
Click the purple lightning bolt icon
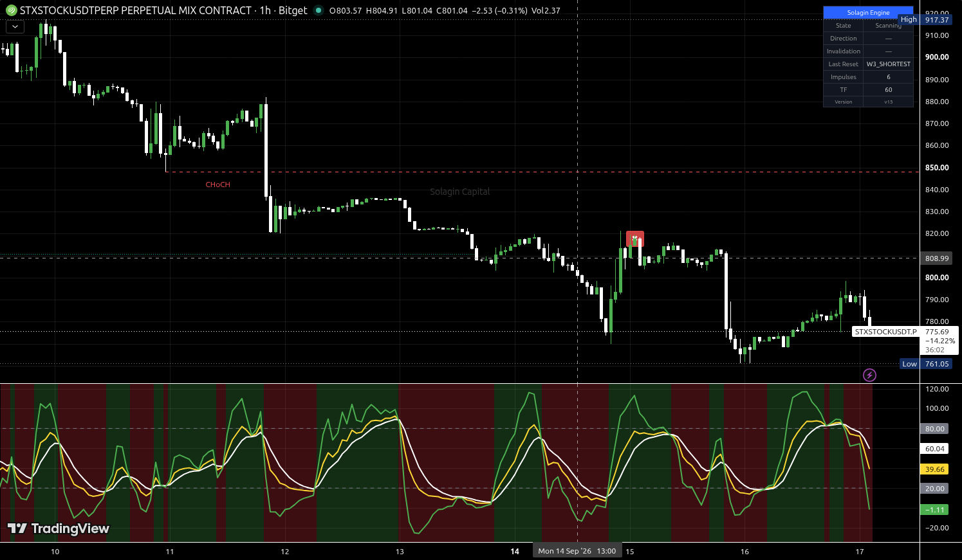click(x=869, y=375)
